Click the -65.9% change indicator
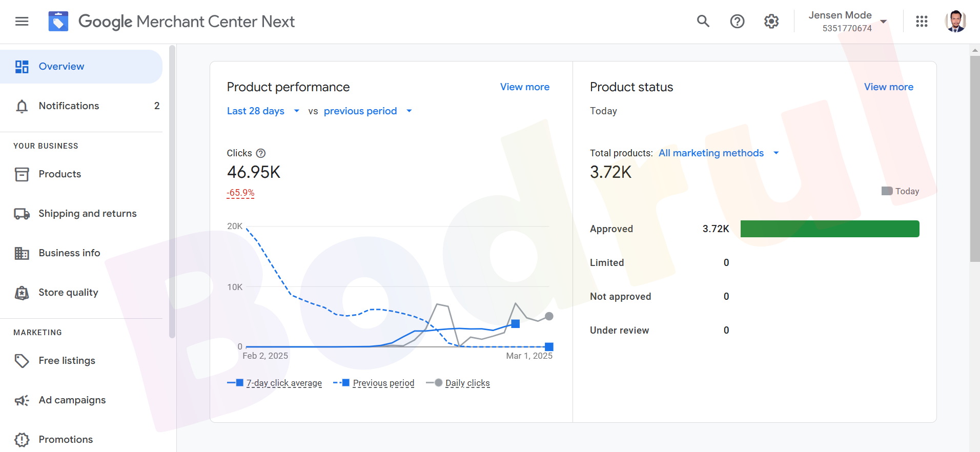 (x=240, y=193)
